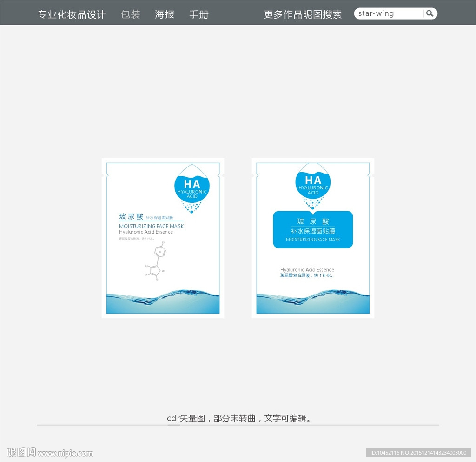Select the HA droplet logo on right package

click(x=313, y=185)
